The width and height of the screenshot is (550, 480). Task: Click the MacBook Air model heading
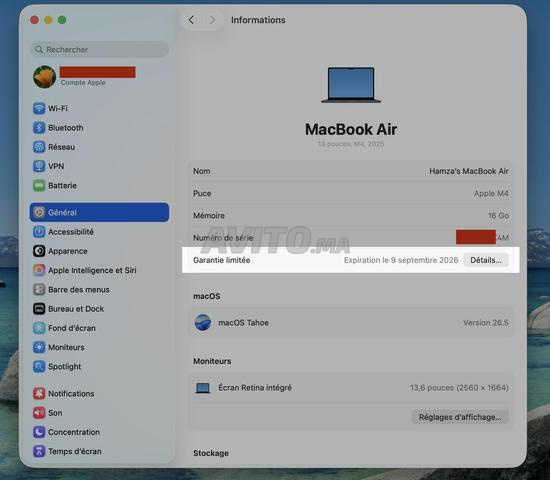coord(351,129)
